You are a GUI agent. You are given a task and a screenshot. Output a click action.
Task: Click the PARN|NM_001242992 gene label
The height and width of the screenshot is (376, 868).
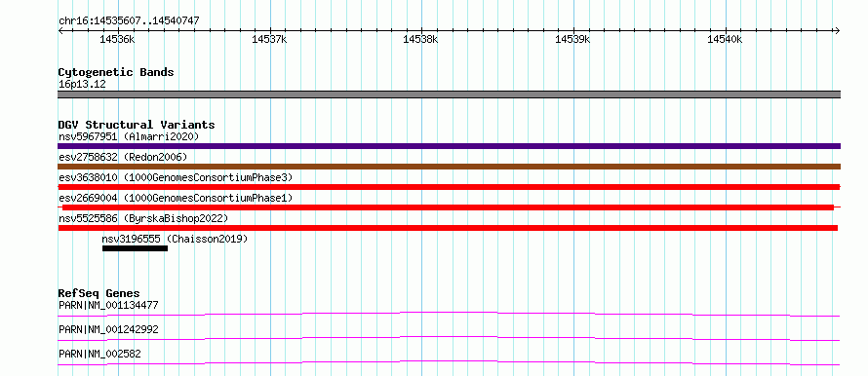[108, 329]
